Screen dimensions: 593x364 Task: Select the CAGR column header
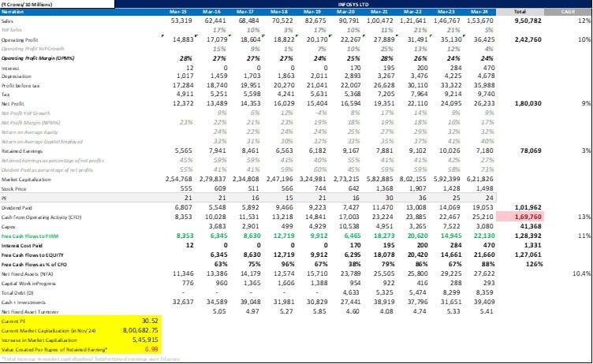pyautogui.click(x=568, y=12)
